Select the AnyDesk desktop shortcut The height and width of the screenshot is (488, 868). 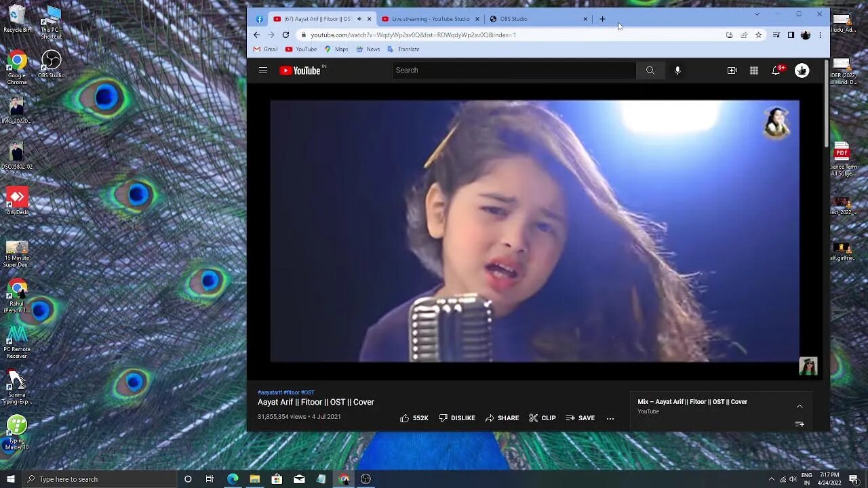pos(17,201)
